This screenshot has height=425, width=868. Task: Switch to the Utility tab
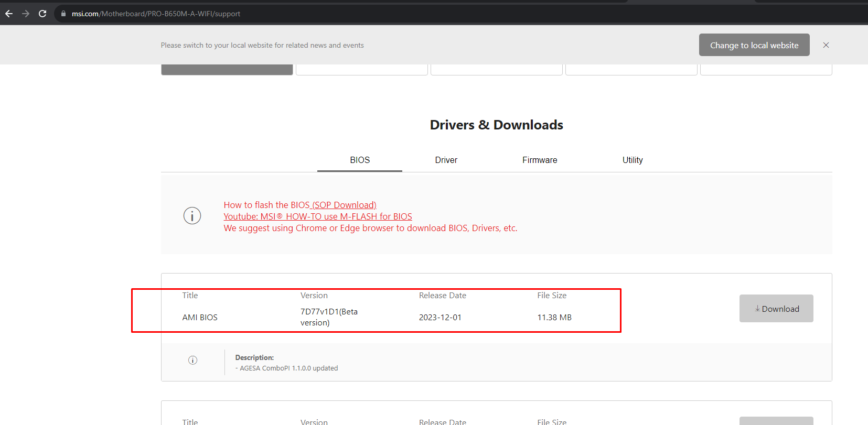click(x=633, y=160)
